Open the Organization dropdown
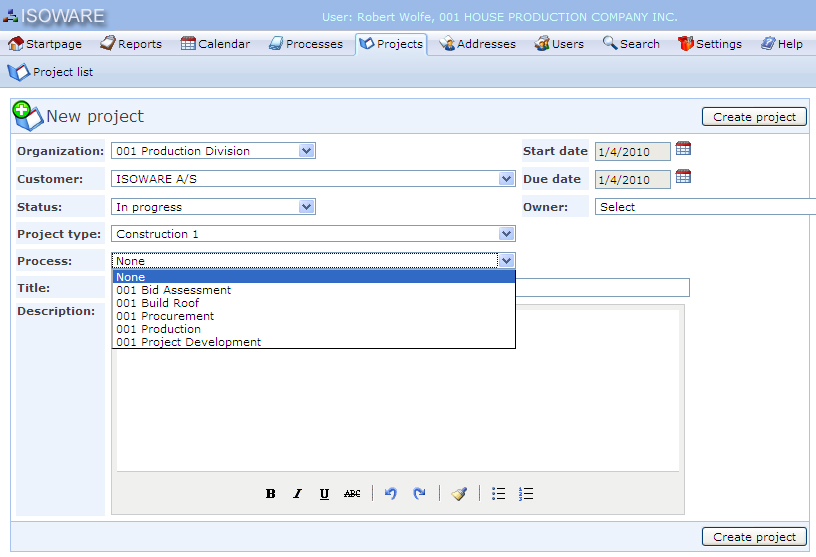816x557 pixels. point(213,151)
